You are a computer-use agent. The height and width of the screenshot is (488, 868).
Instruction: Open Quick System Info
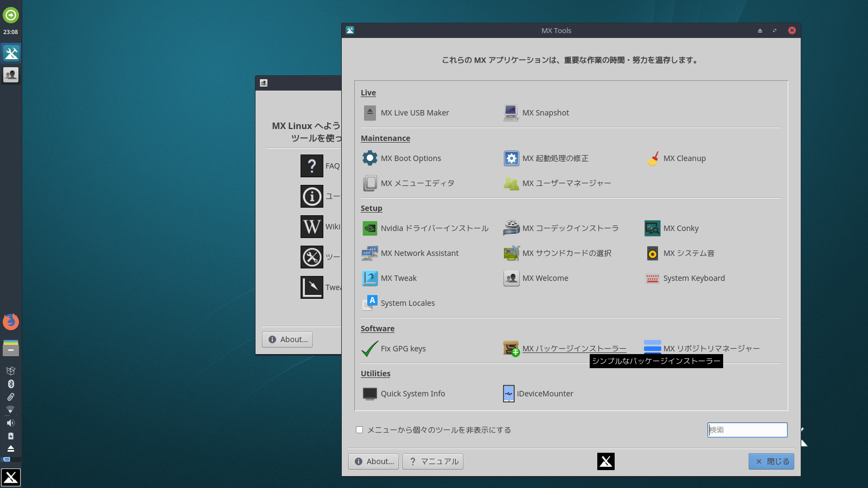pos(404,394)
